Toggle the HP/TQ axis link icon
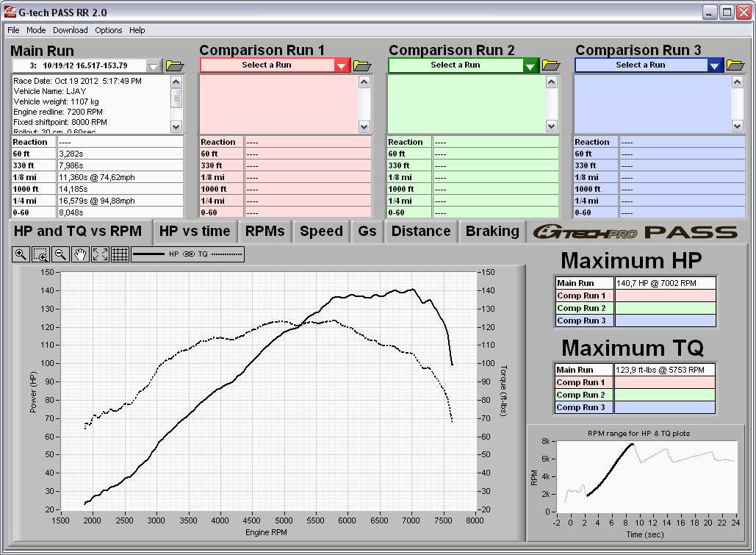 click(189, 254)
